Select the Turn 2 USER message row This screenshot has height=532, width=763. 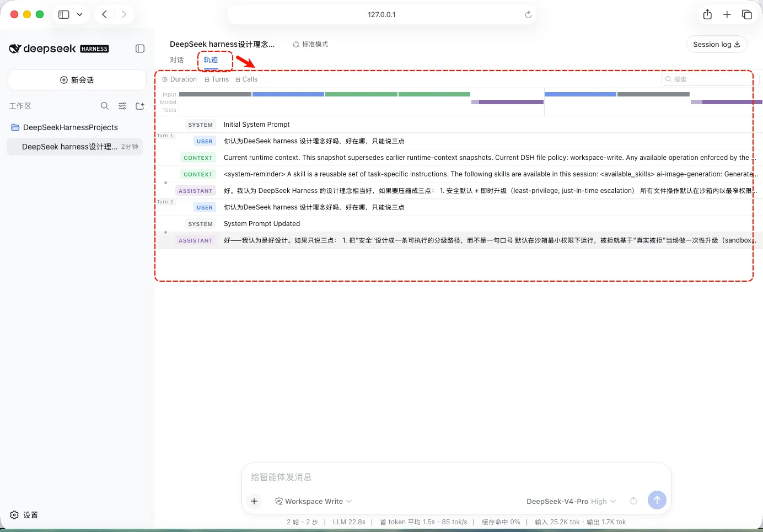pyautogui.click(x=459, y=207)
